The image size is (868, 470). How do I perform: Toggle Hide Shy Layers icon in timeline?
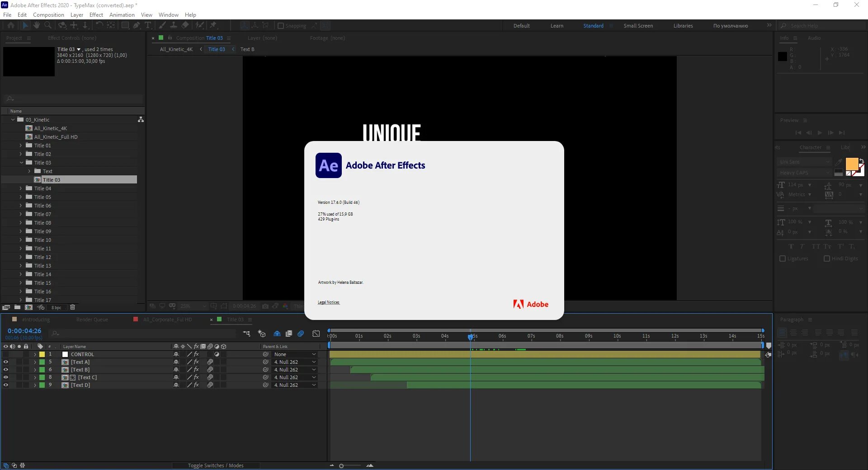coord(277,334)
